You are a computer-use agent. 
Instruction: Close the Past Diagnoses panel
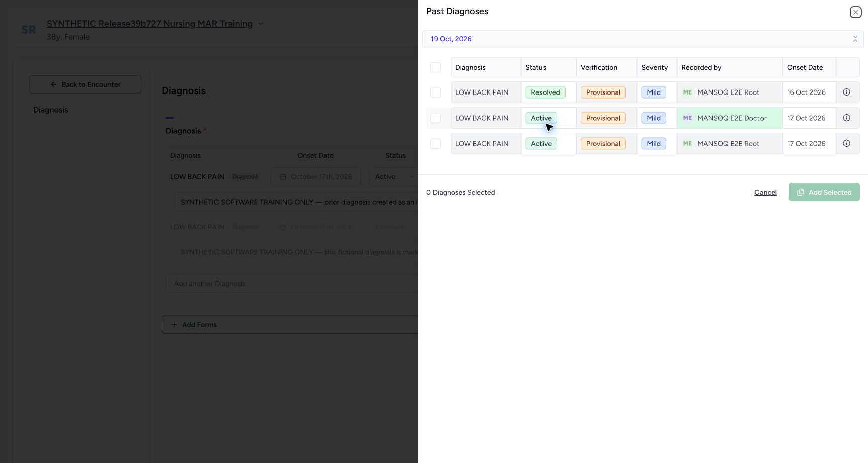point(856,12)
